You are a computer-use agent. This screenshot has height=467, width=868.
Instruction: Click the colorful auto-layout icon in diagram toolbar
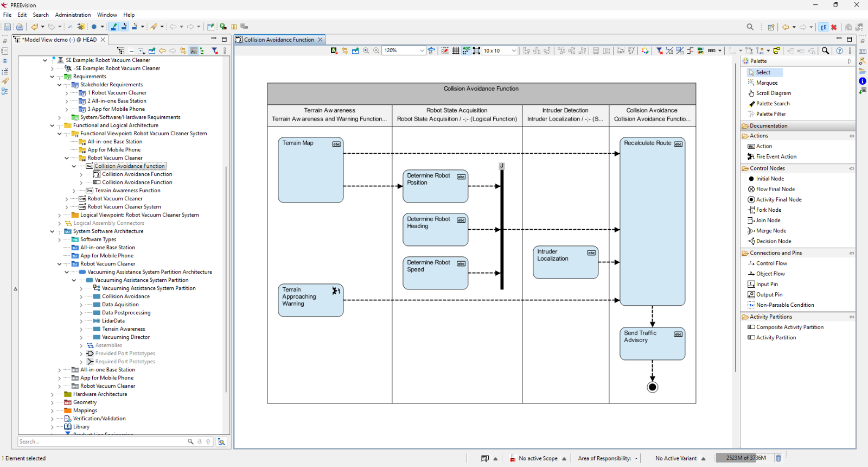[645, 51]
